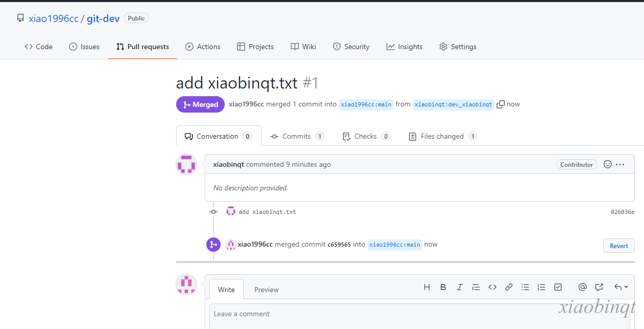Click the purple Merged status badge
Image resolution: width=644 pixels, height=329 pixels.
coord(201,104)
